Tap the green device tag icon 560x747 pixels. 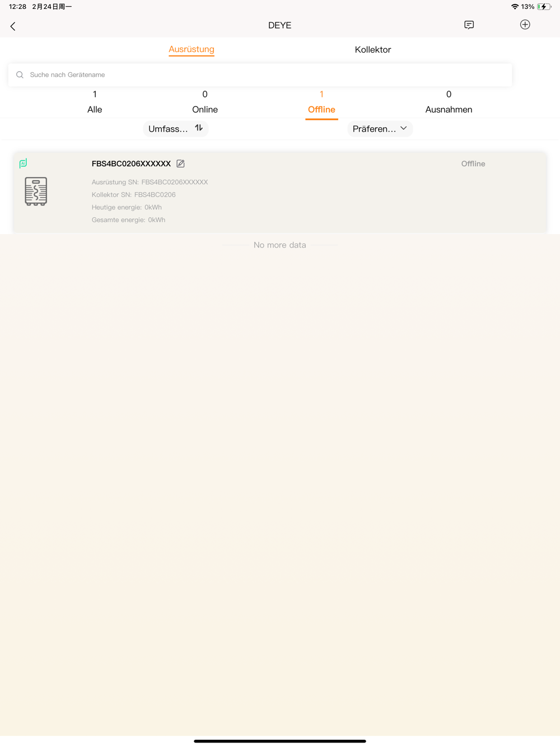point(23,164)
